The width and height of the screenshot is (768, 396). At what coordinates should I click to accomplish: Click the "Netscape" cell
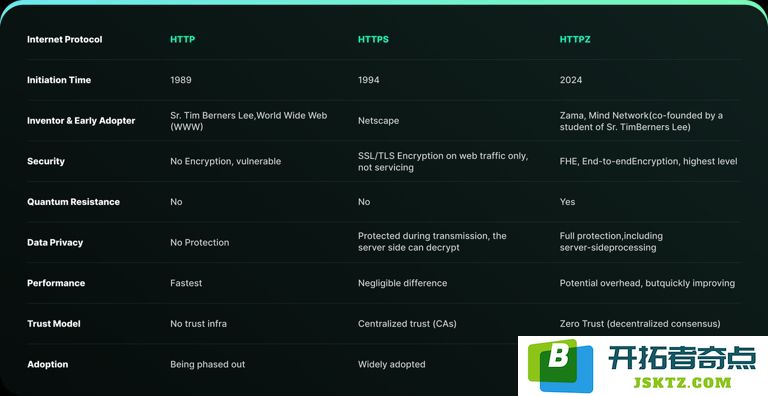pos(378,121)
